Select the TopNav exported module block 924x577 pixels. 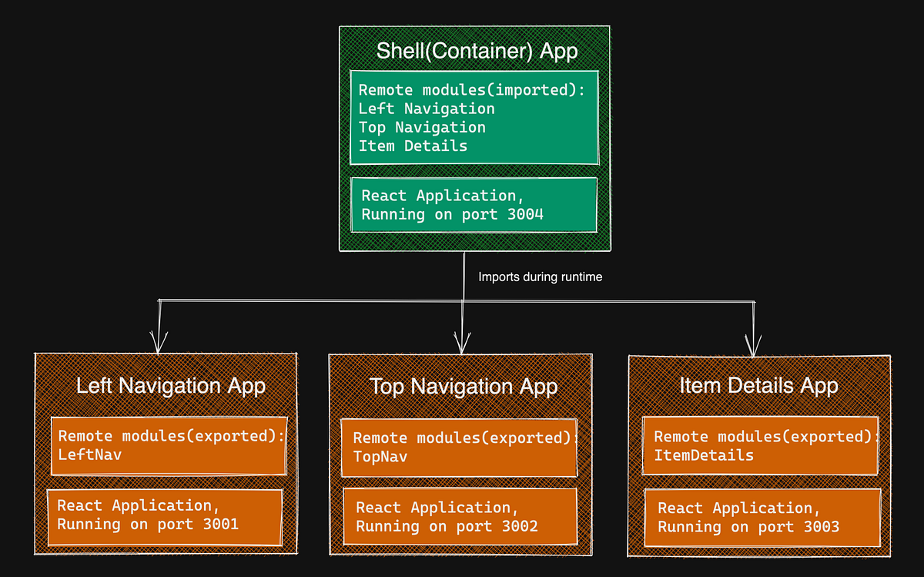coord(459,447)
